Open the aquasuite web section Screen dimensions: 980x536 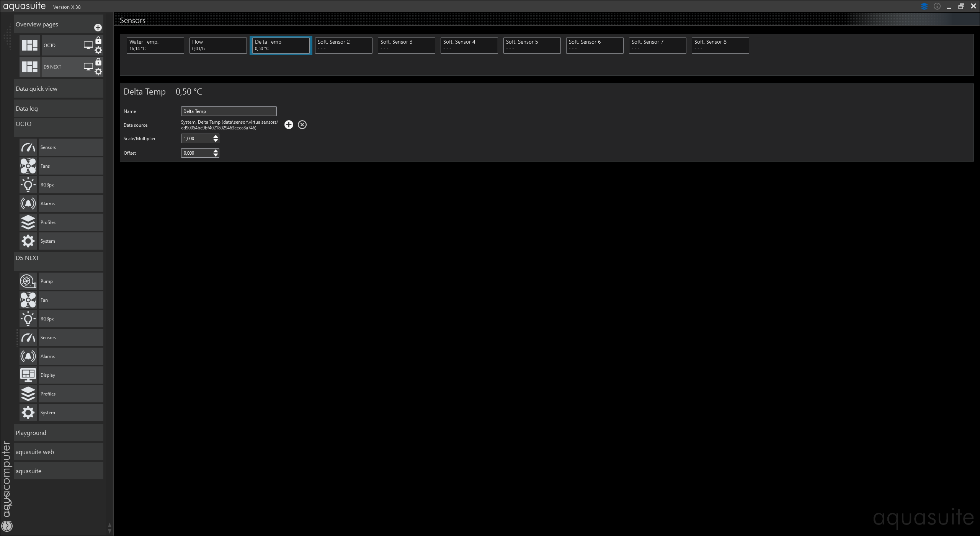(58, 452)
